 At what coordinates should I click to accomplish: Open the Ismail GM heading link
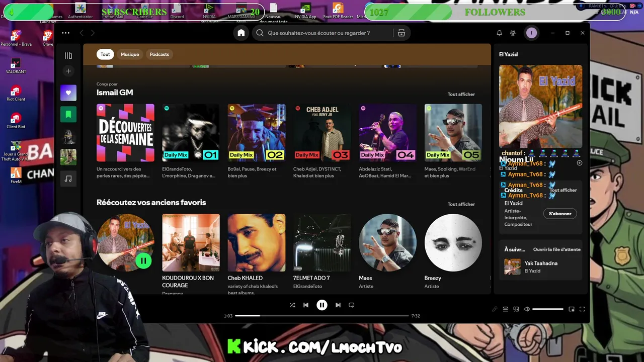(x=115, y=93)
